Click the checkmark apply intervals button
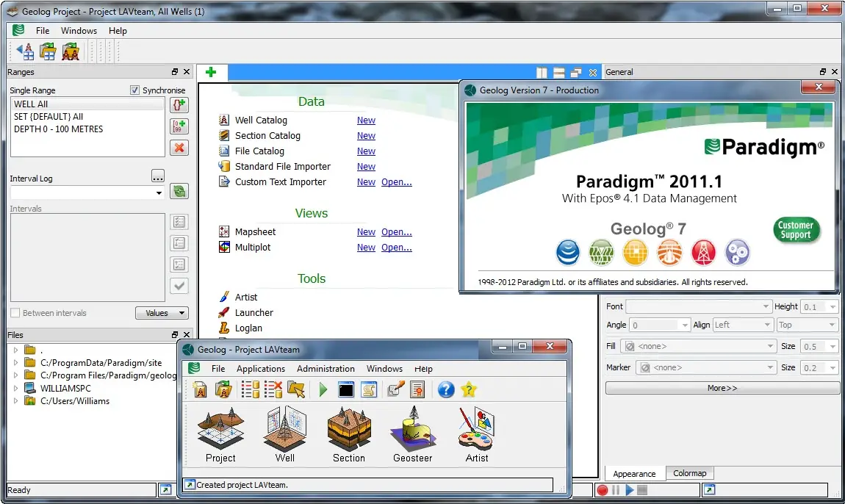The image size is (845, 504). click(179, 286)
